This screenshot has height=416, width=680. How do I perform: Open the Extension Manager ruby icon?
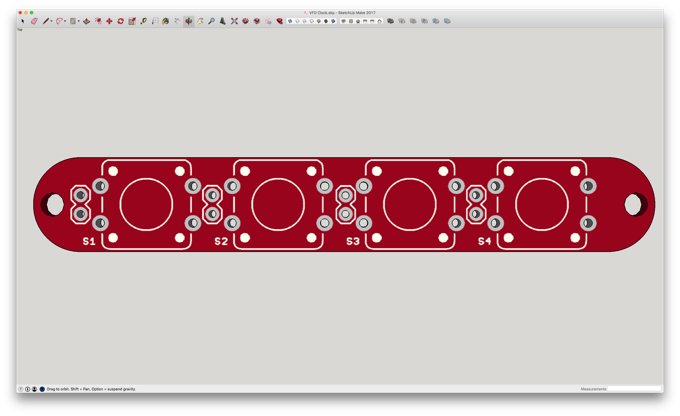click(280, 21)
